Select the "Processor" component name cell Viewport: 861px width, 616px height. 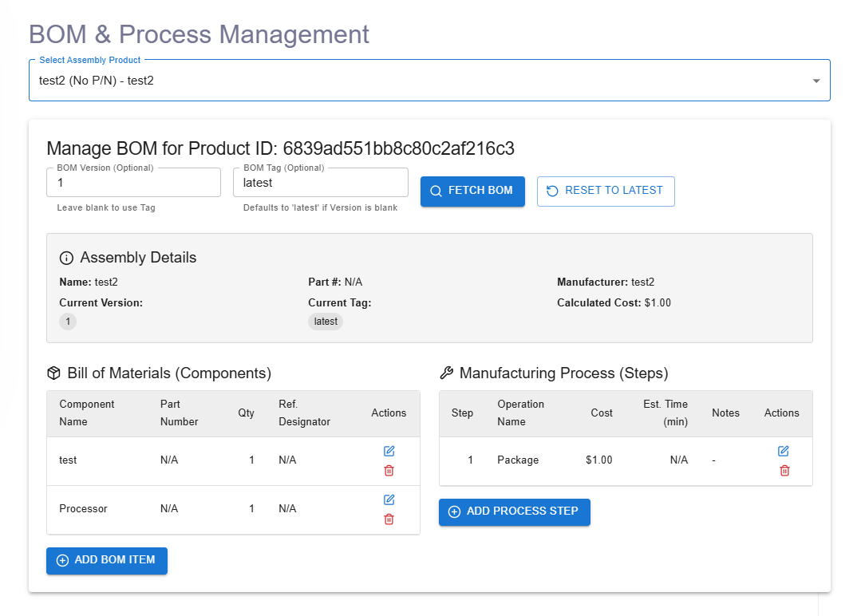click(83, 509)
